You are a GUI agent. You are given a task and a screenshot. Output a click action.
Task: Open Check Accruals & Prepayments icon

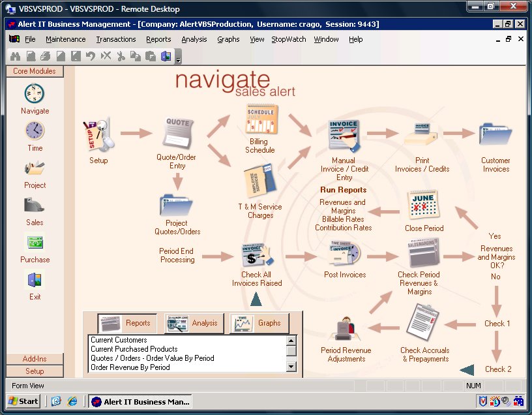click(422, 322)
